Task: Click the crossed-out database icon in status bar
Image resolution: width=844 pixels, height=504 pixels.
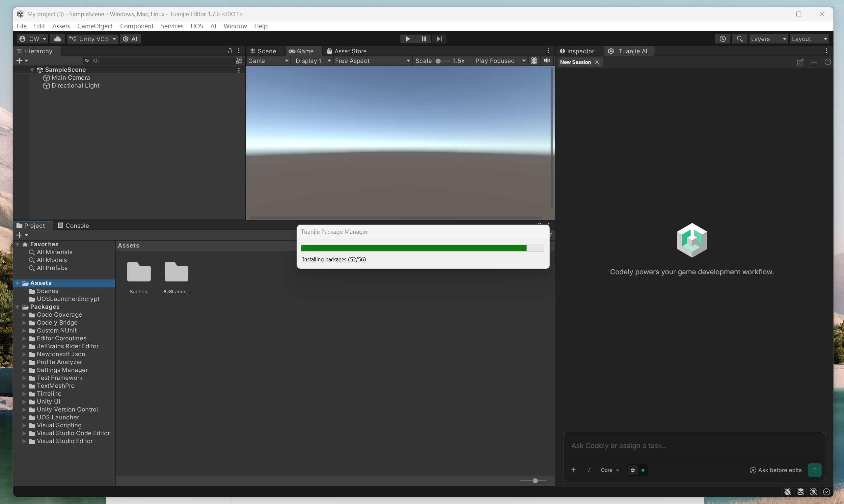Action: click(801, 492)
